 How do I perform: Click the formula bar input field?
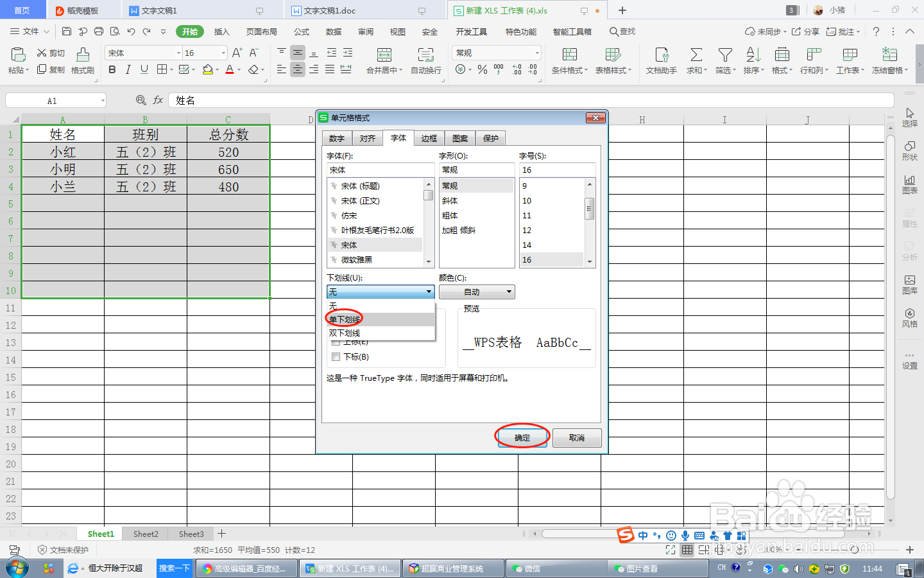531,100
